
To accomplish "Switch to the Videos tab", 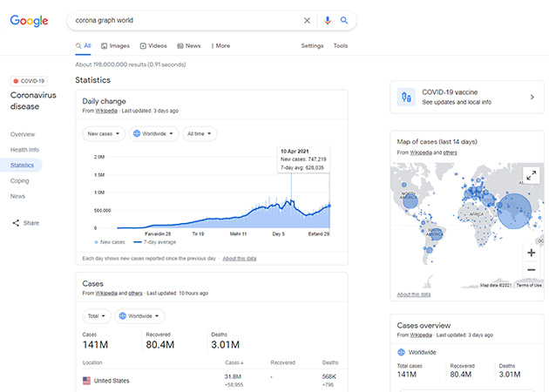I will 153,46.
